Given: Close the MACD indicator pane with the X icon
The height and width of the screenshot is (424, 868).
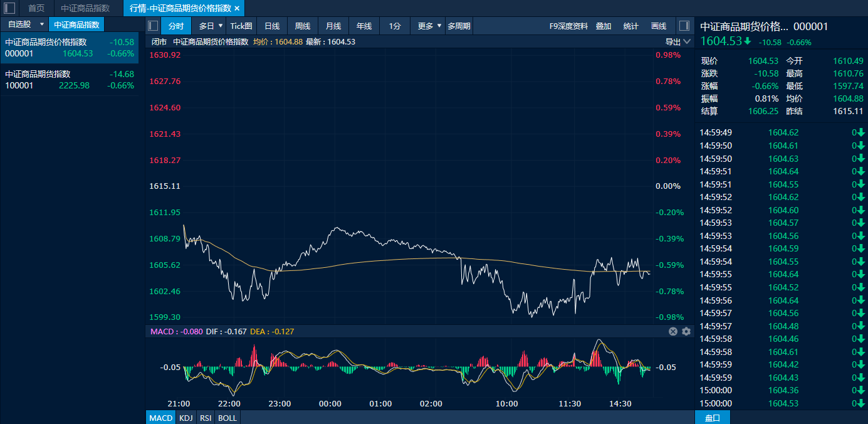Looking at the screenshot, I should [x=673, y=331].
